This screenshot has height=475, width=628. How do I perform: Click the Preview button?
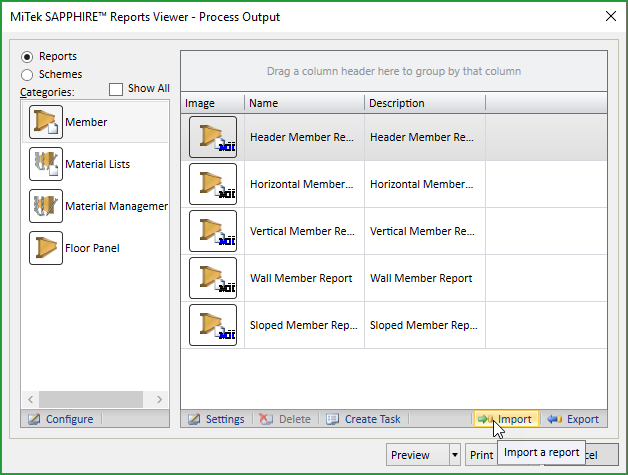click(418, 455)
